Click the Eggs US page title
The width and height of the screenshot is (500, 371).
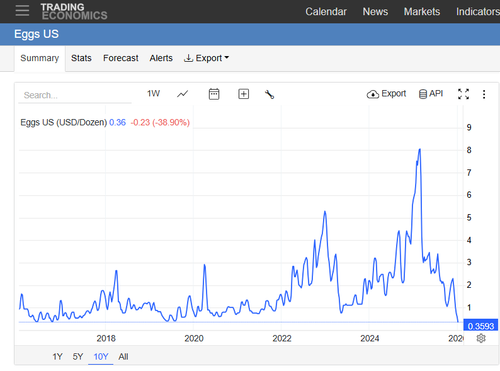pyautogui.click(x=36, y=34)
